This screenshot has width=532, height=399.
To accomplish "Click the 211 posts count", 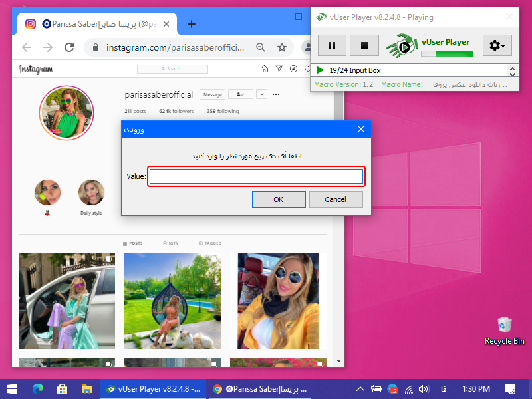I will click(135, 111).
